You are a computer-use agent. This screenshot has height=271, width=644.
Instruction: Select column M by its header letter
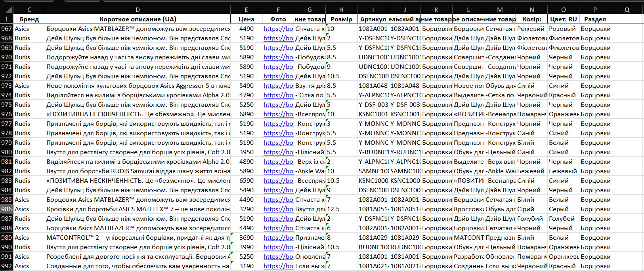[x=500, y=10]
